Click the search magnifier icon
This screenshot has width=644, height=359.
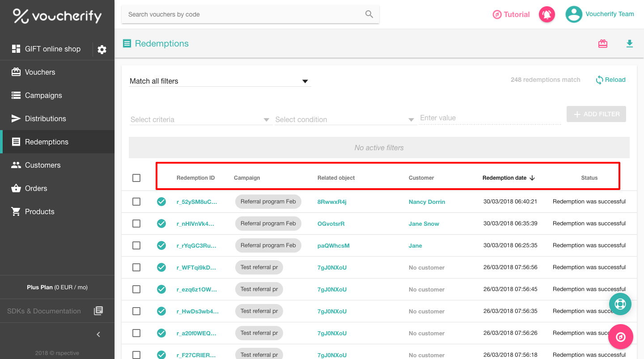(x=369, y=14)
